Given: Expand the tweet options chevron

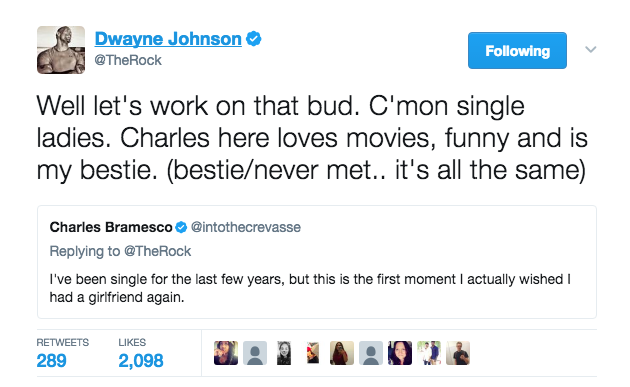Looking at the screenshot, I should (x=590, y=49).
